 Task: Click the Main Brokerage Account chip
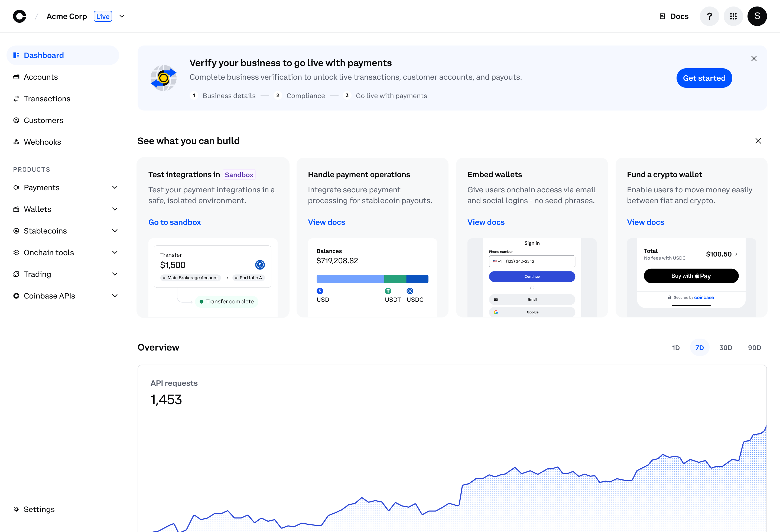click(190, 278)
